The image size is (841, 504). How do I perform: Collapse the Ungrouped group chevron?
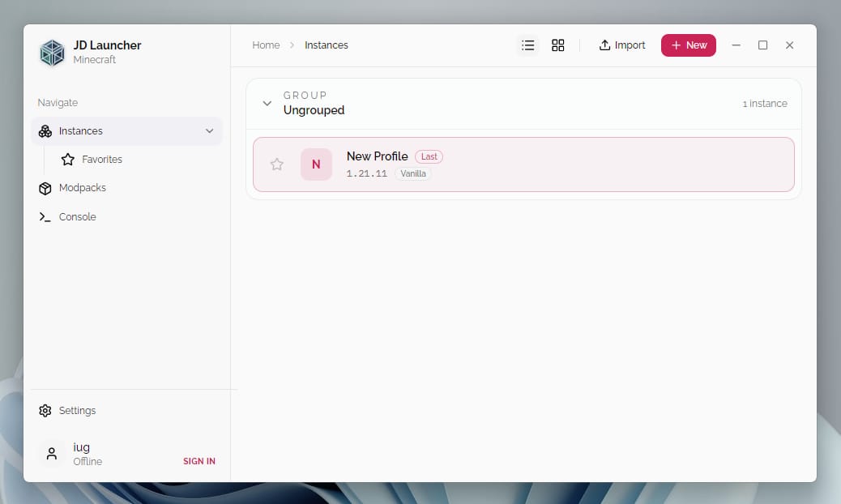coord(267,103)
